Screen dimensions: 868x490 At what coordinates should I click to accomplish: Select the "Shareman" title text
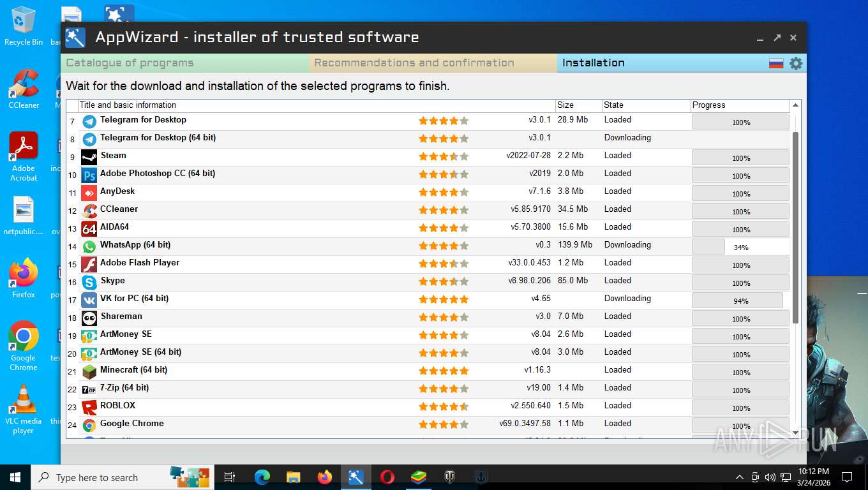pos(121,316)
